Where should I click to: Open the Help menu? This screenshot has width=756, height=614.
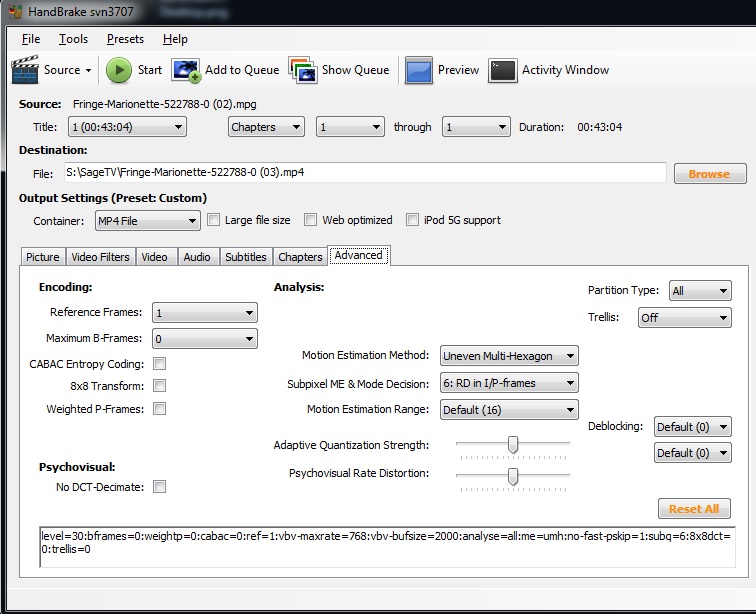point(175,39)
